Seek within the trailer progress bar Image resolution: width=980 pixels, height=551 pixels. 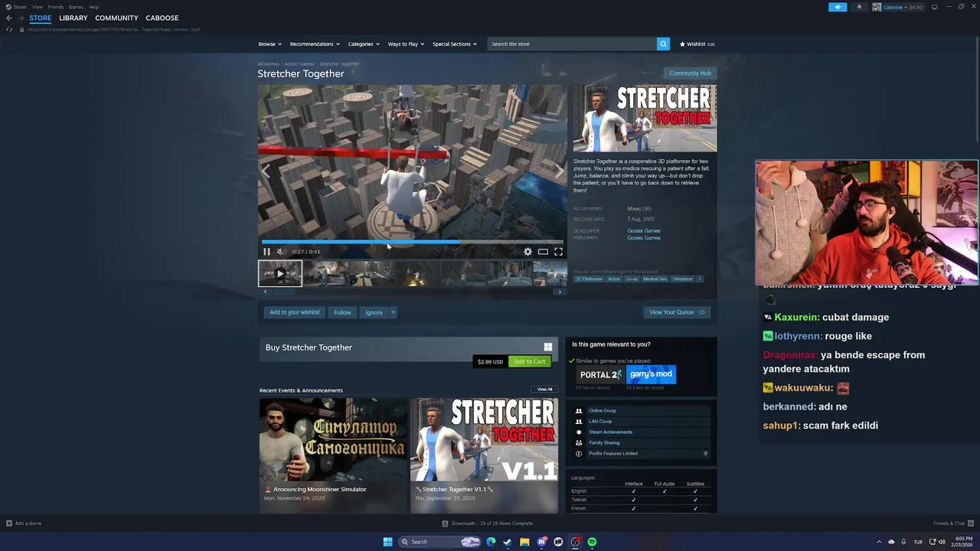tap(413, 242)
